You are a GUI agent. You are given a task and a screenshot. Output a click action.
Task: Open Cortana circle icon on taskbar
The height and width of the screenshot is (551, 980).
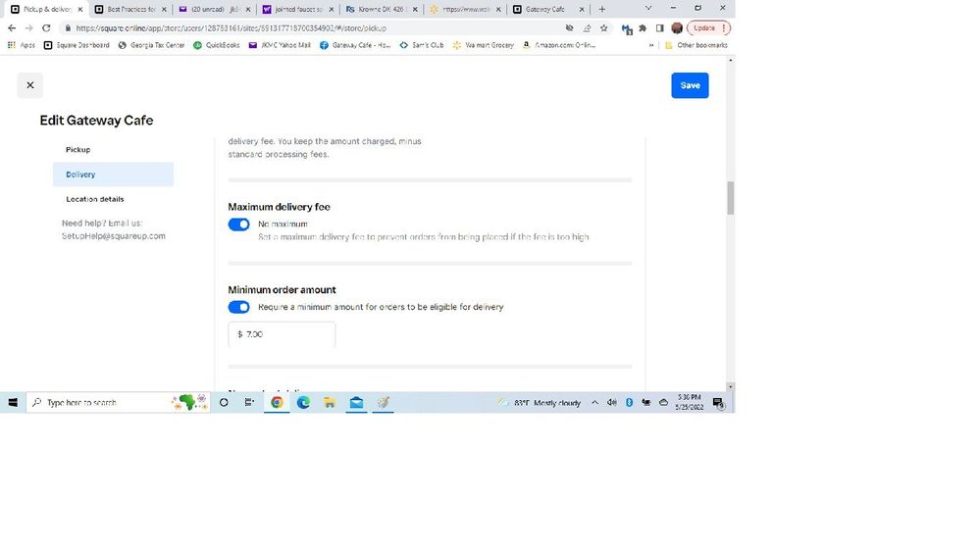(x=224, y=403)
